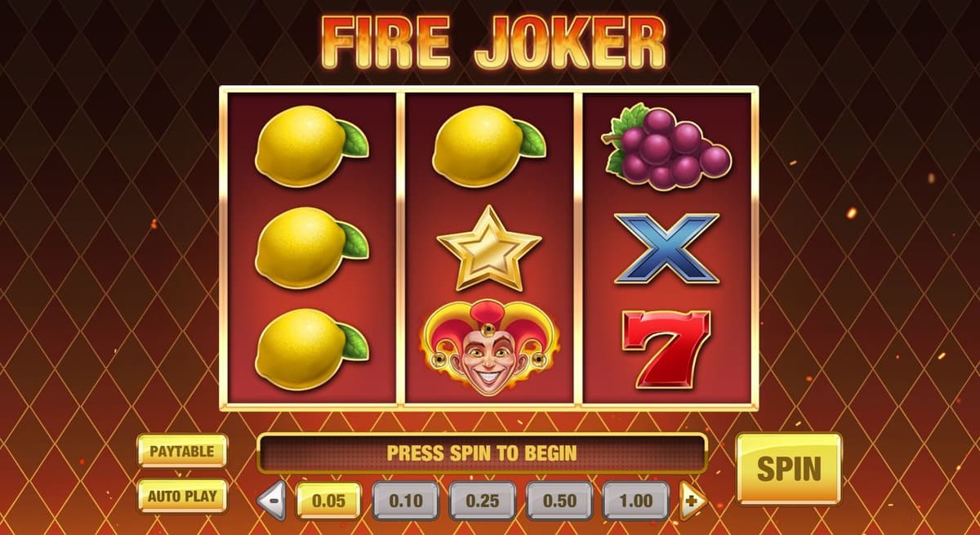Click the red seven symbol

(666, 348)
